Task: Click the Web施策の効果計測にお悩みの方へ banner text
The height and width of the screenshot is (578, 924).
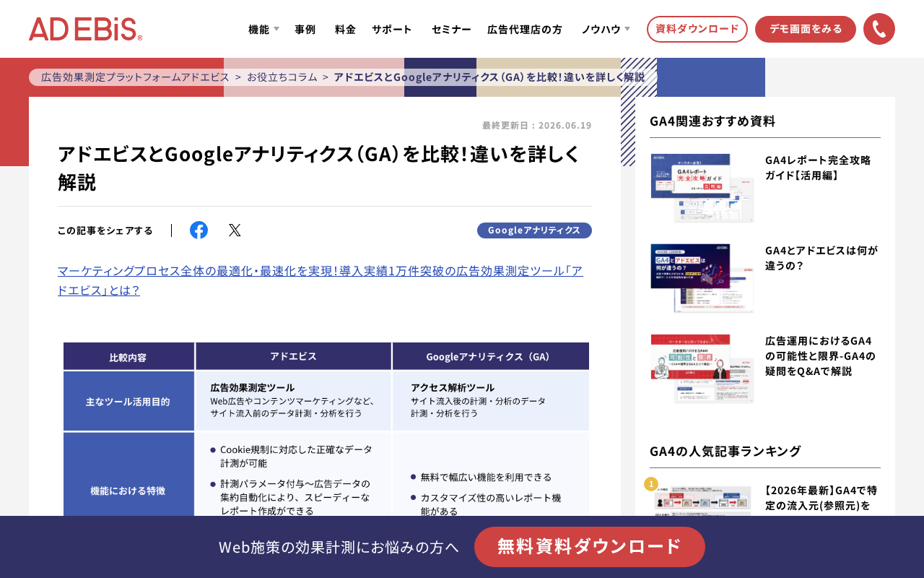Action: [x=339, y=547]
